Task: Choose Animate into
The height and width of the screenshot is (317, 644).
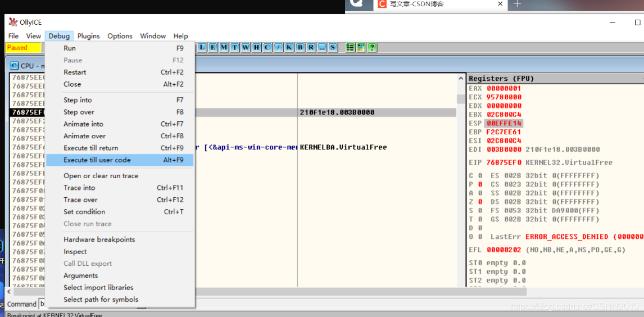Action: coord(120,124)
